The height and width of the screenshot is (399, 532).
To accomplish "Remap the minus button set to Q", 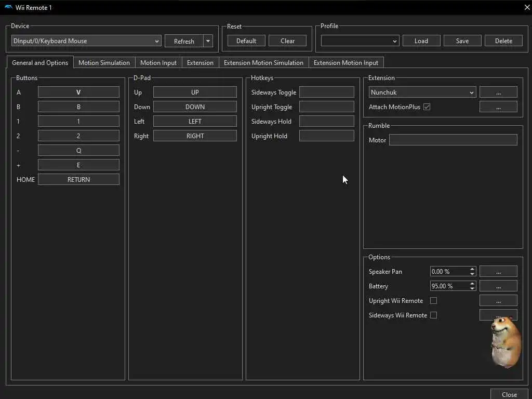I will coord(78,150).
